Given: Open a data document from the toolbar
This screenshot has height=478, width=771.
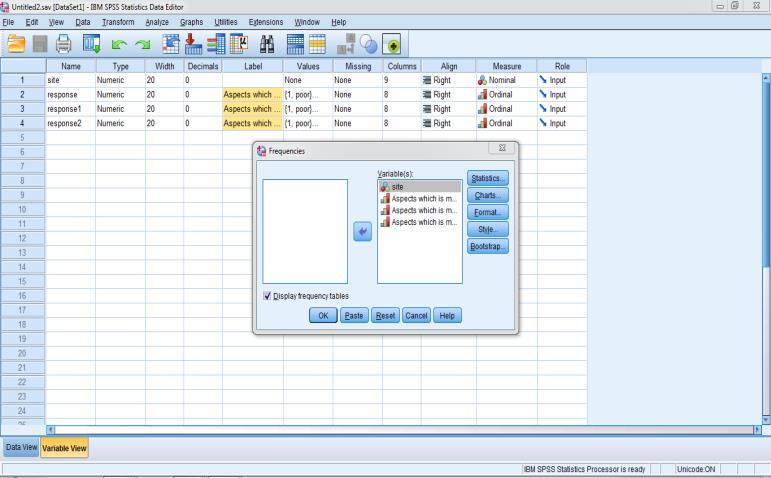Looking at the screenshot, I should point(16,44).
